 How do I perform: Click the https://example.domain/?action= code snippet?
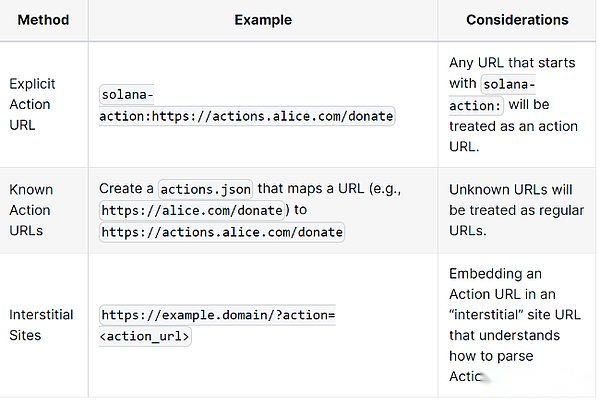coord(218,315)
